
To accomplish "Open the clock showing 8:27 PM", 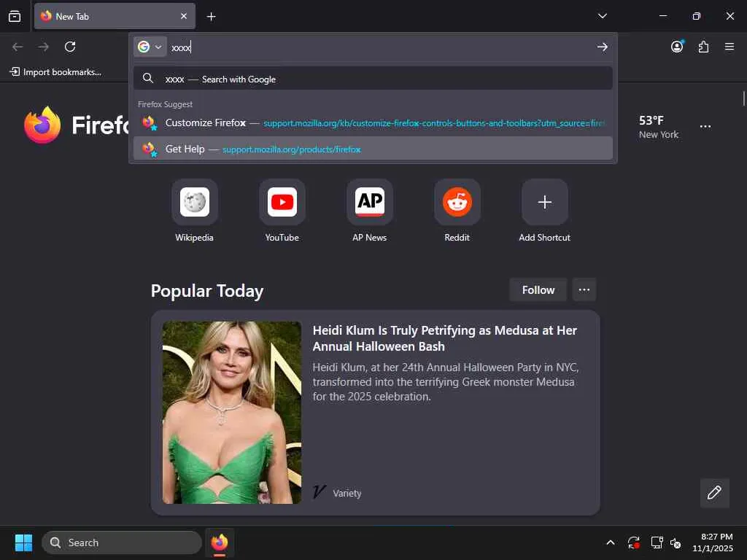I will pyautogui.click(x=713, y=542).
